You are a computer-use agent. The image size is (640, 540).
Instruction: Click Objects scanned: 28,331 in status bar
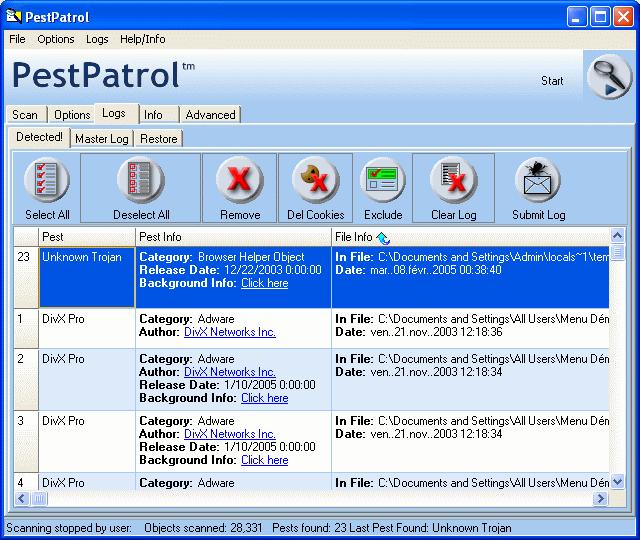[x=203, y=528]
